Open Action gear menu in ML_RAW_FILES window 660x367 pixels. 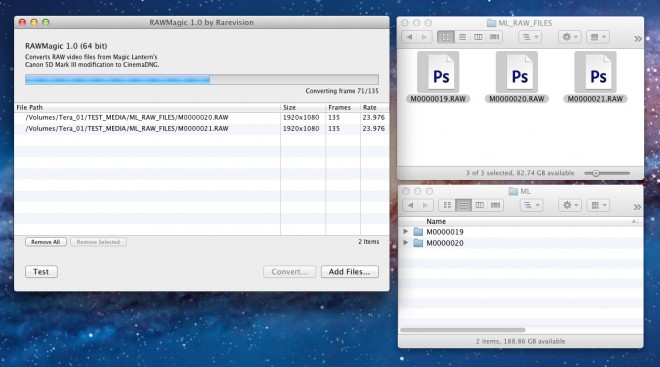(570, 37)
